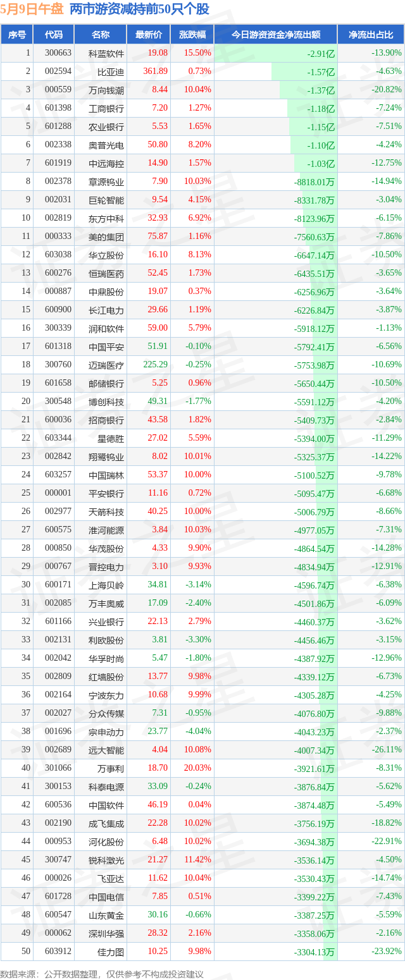Select stock name 翔鹭钨业
Viewport: 405px width, 980px height.
click(106, 456)
